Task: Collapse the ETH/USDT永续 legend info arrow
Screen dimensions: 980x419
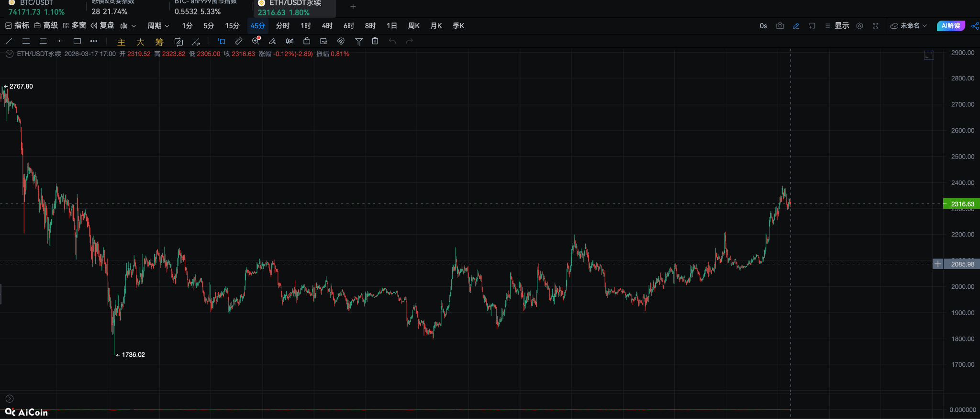Action: tap(10, 54)
